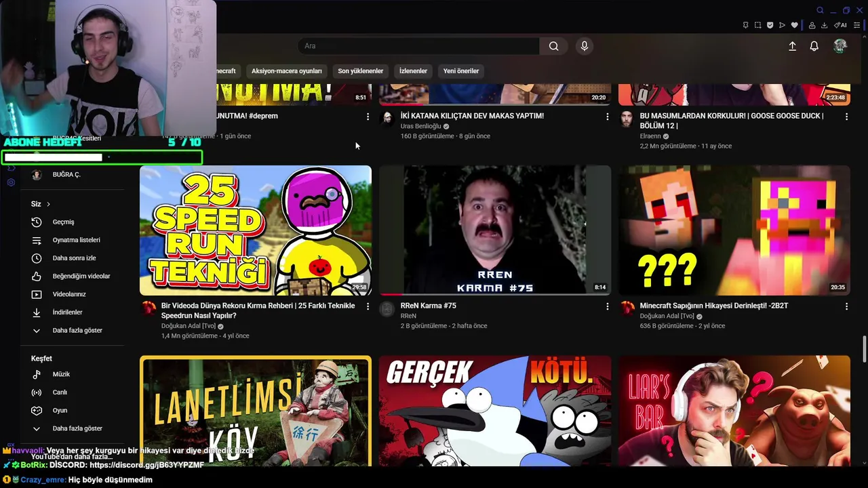
Task: Open RReN Karma #75 video title
Action: tap(429, 306)
